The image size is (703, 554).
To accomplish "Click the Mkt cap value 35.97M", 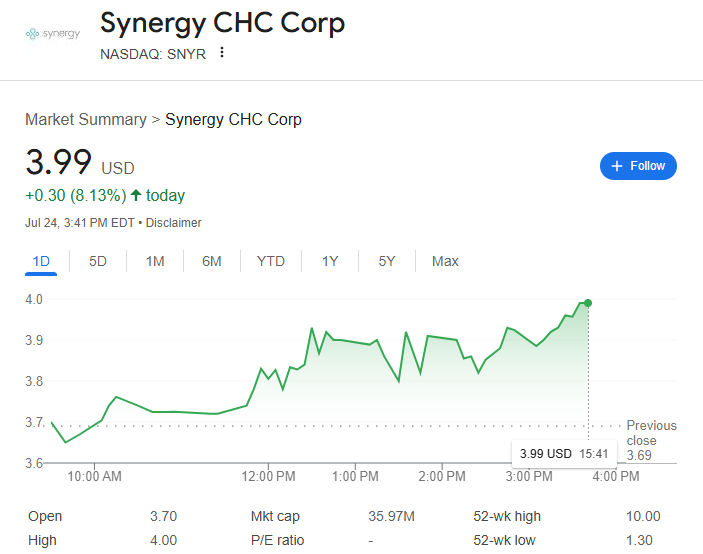I will (391, 516).
